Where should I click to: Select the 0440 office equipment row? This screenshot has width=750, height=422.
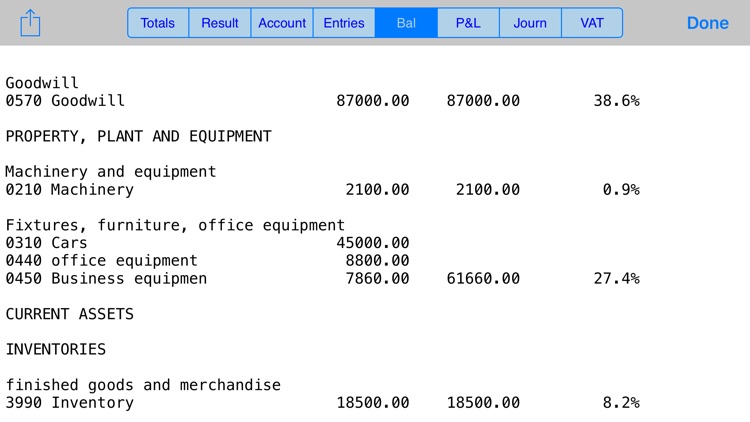[x=208, y=261]
